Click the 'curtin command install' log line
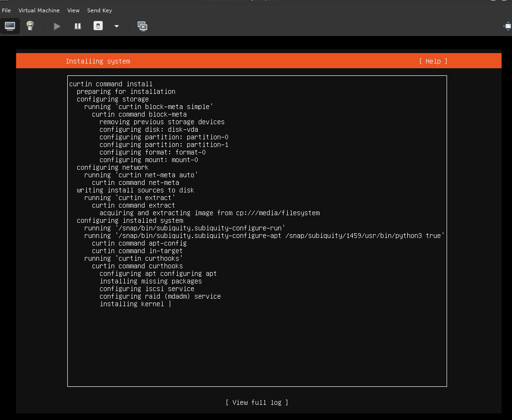512x420 pixels. click(x=111, y=84)
